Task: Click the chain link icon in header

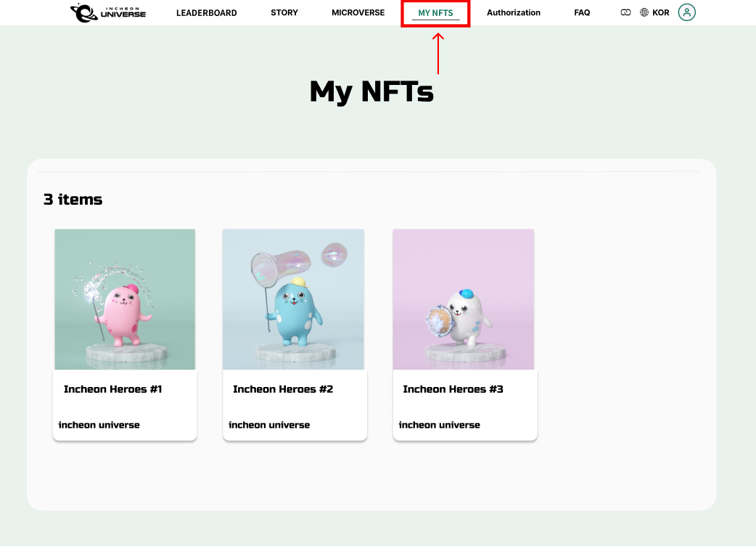Action: tap(625, 12)
